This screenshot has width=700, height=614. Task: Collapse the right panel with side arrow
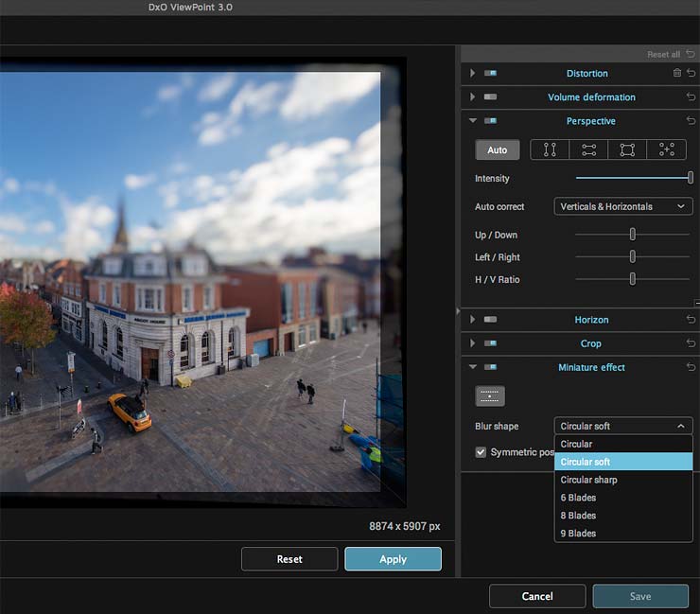pos(458,311)
